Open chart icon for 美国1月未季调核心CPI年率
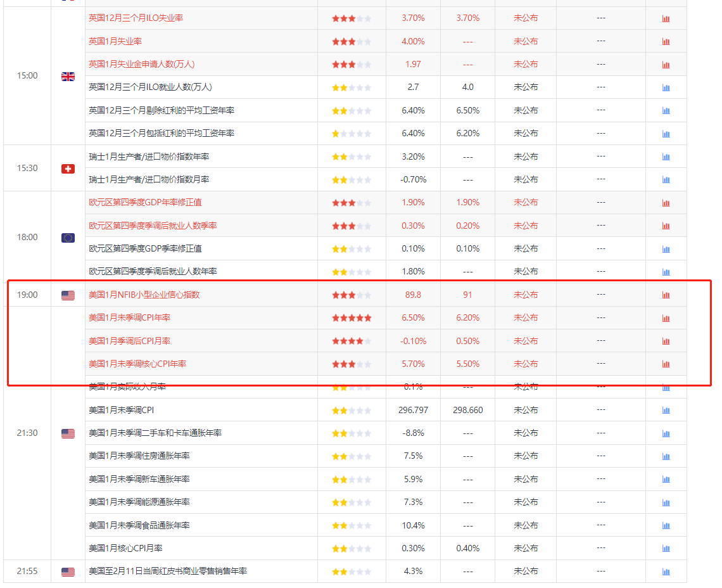 (x=666, y=364)
